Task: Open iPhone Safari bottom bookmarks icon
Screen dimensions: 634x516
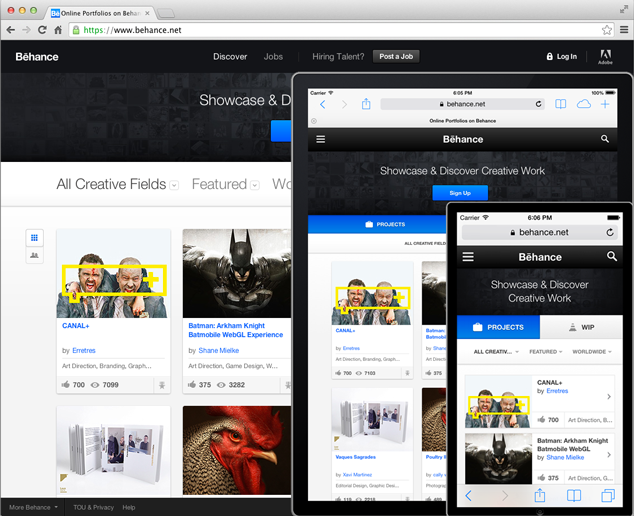Action: (x=574, y=495)
